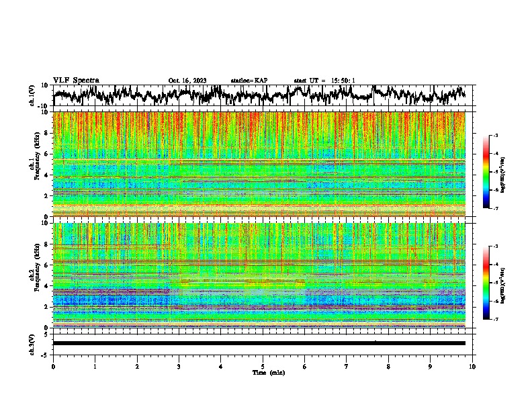
Task: Click time tick label '8' on x-axis
Action: [x=388, y=367]
